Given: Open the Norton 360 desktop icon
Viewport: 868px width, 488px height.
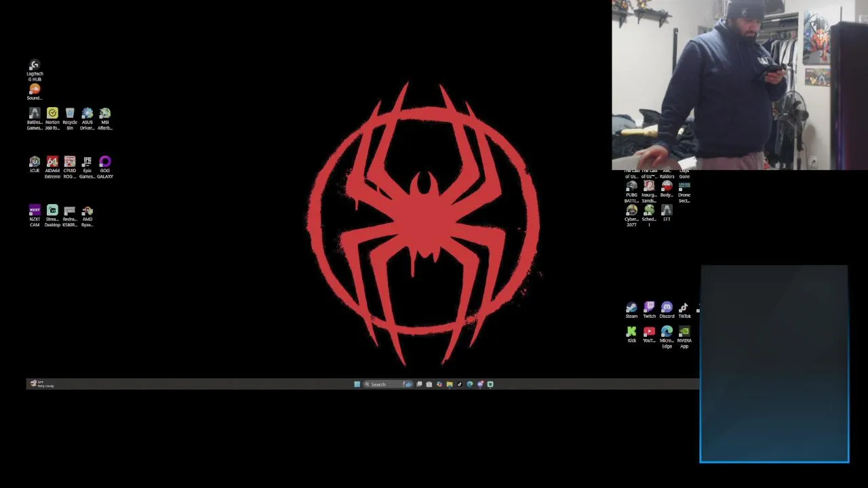Looking at the screenshot, I should click(x=52, y=119).
